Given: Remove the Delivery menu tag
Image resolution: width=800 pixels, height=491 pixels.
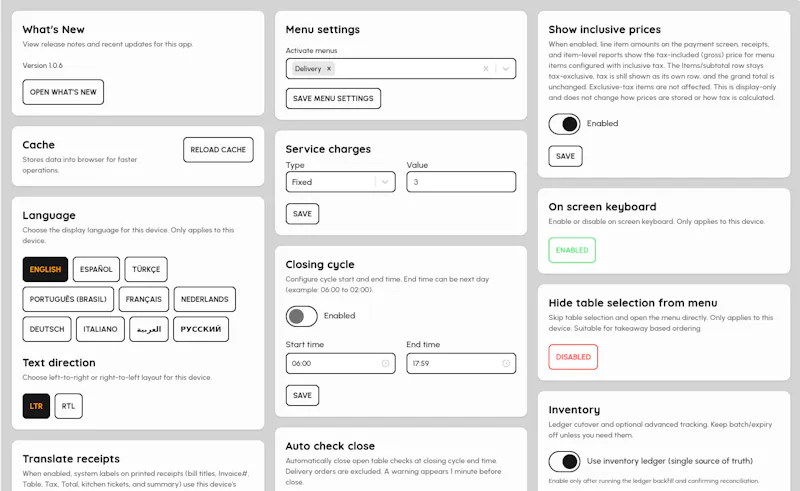Looking at the screenshot, I should (x=329, y=68).
